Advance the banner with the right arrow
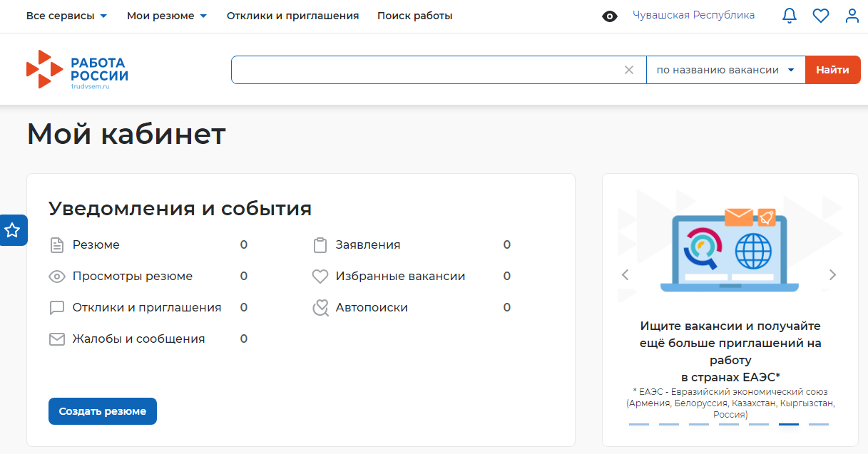Viewport: 868px width, 454px height. 832,274
